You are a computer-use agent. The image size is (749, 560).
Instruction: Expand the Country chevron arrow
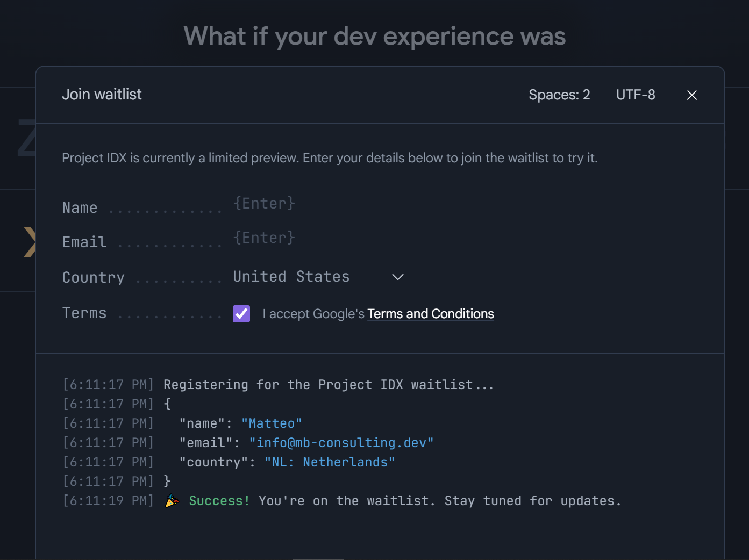[398, 277]
